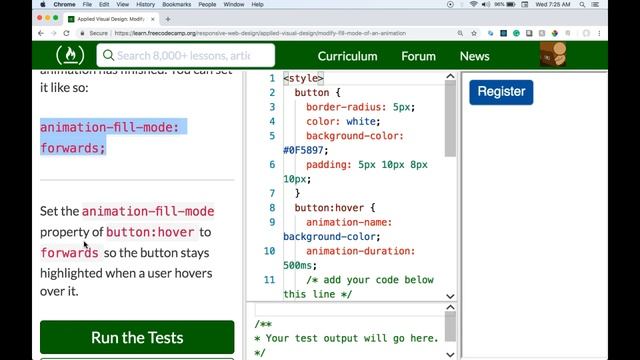Open the user profile avatar

pos(553,54)
